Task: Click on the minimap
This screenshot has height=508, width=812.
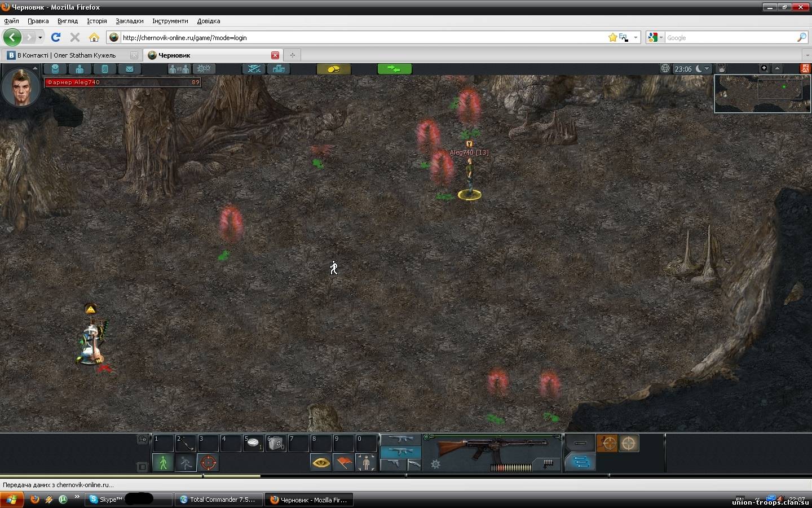Action: point(762,93)
